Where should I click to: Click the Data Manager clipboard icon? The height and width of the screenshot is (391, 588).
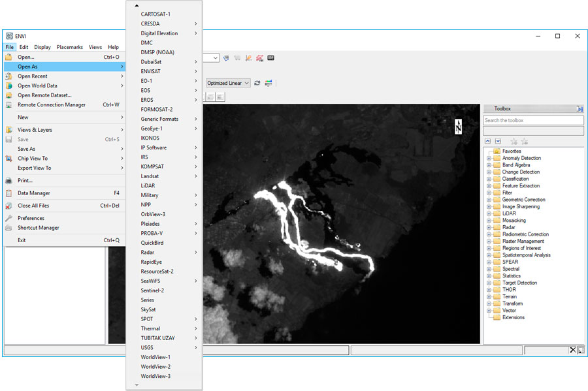pyautogui.click(x=8, y=193)
